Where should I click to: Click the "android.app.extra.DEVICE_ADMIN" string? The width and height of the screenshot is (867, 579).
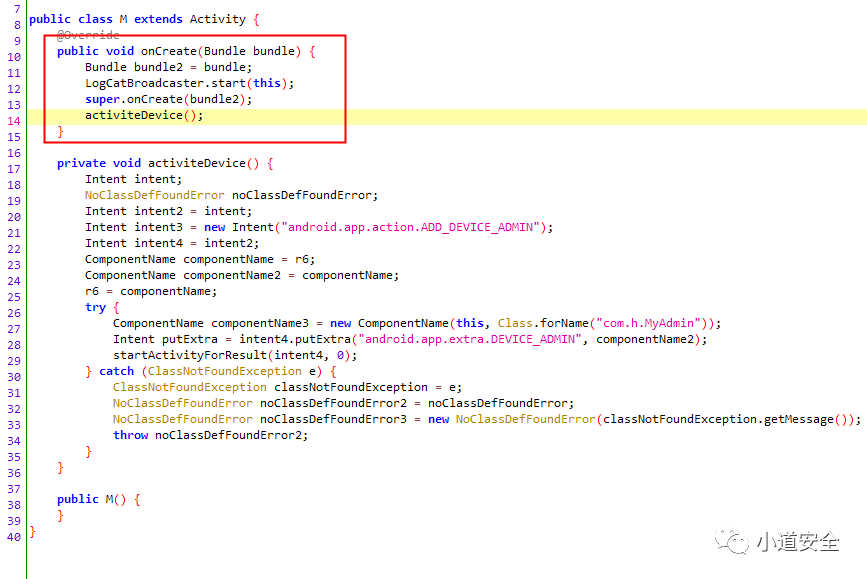coord(470,339)
